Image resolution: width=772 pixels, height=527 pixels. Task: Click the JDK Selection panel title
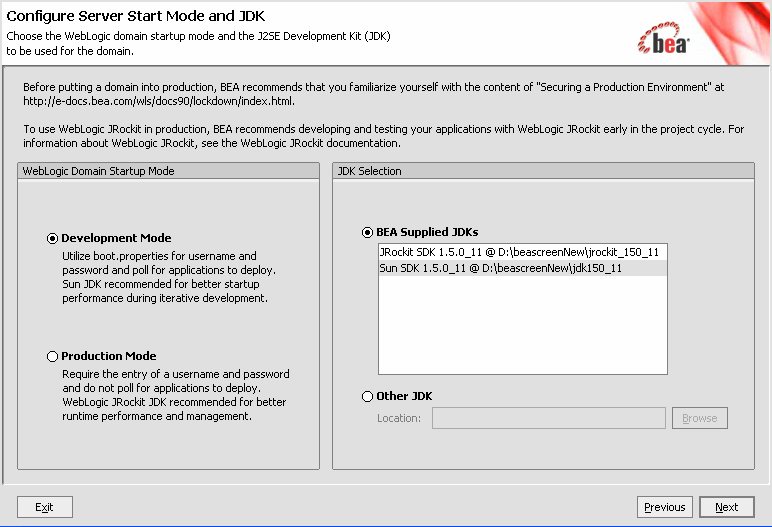pos(369,171)
